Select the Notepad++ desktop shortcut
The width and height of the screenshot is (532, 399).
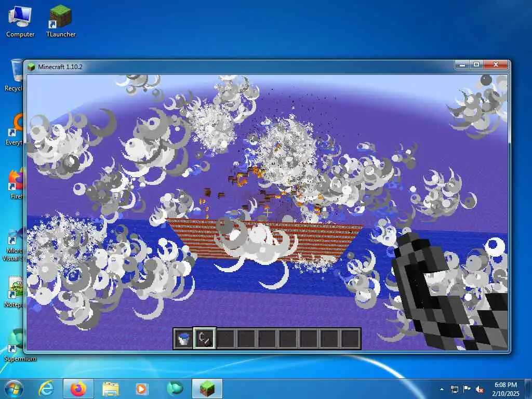coord(15,292)
